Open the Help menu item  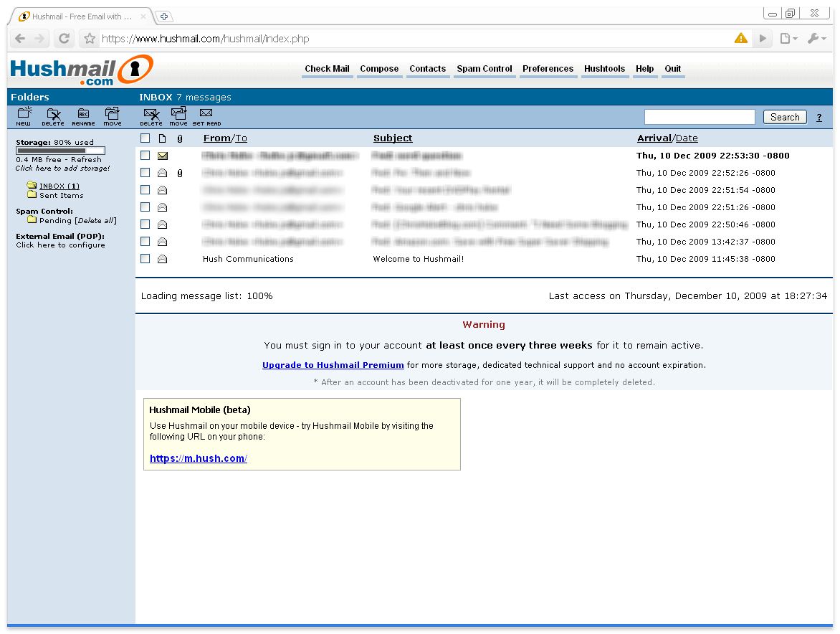pyautogui.click(x=644, y=69)
